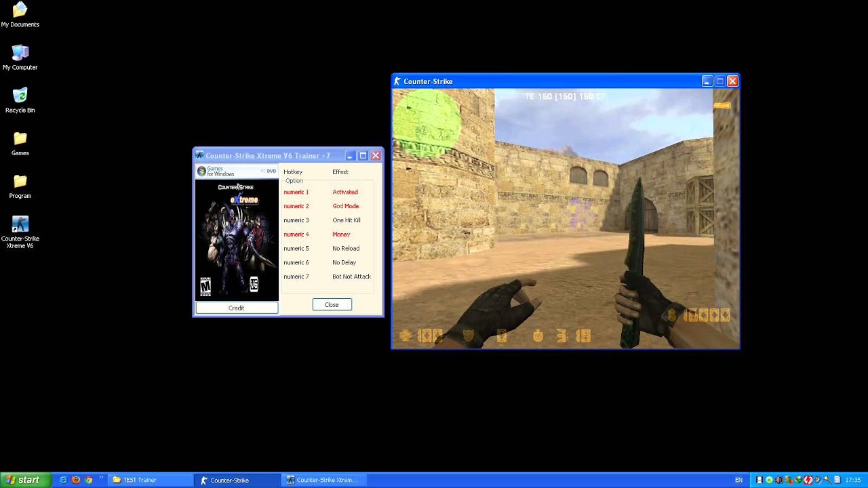
Task: Click the red lightning bolt tray icon
Action: coord(808,480)
